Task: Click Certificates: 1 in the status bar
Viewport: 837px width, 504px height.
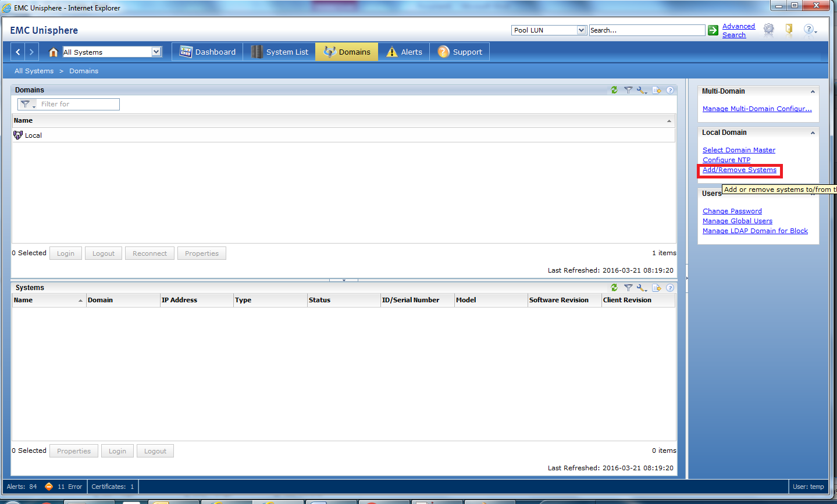Action: [113, 487]
